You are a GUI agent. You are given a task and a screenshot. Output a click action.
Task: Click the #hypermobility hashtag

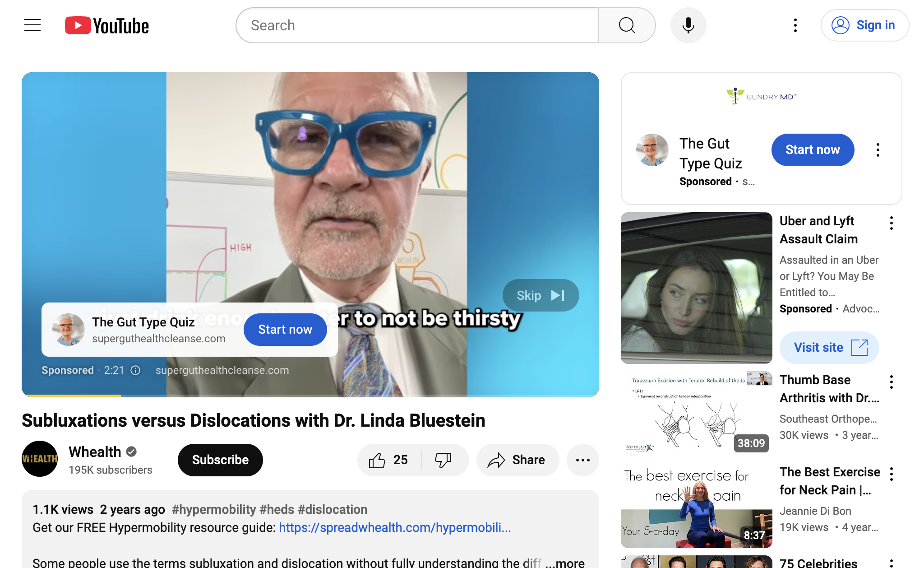[214, 509]
